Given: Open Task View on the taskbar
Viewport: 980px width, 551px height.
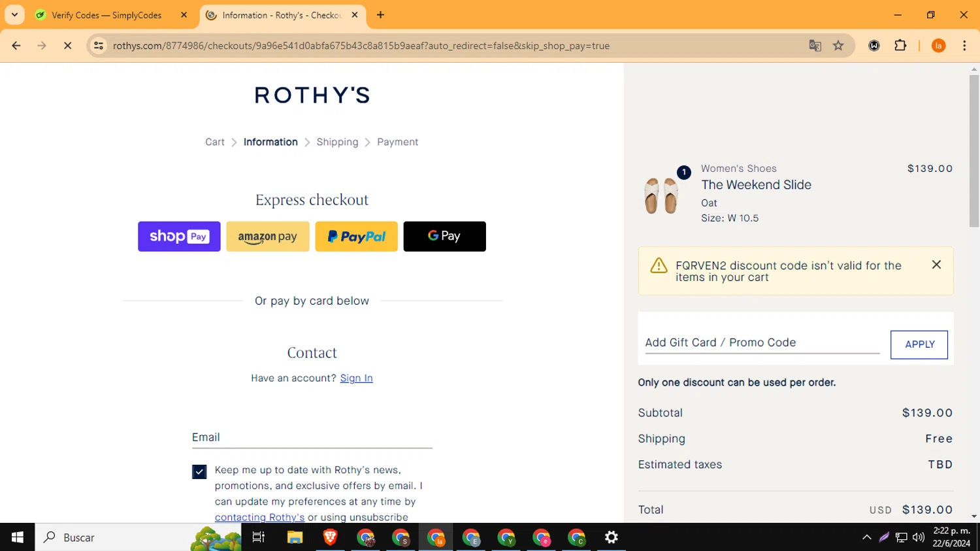Looking at the screenshot, I should click(x=259, y=537).
